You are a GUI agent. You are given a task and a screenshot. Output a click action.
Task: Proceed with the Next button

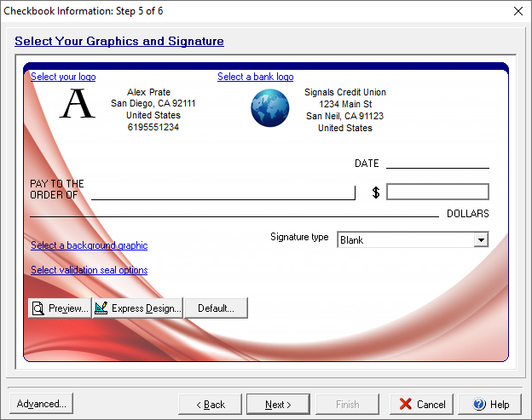pyautogui.click(x=278, y=405)
